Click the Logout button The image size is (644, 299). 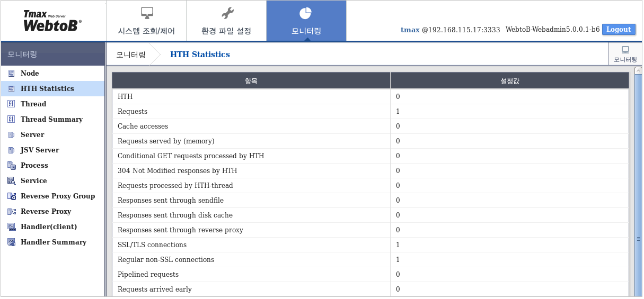(x=619, y=30)
